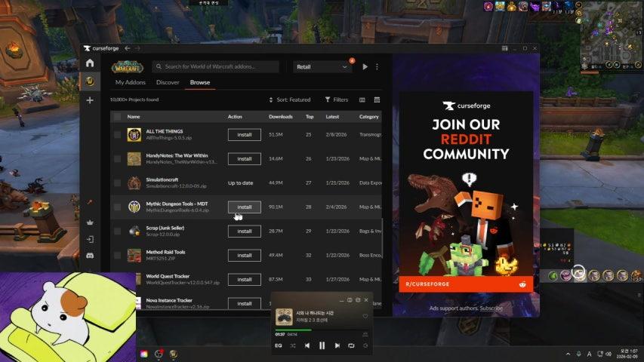Go back using the CurseForge back arrow
Viewport: 644px width, 362px height.
128,48
